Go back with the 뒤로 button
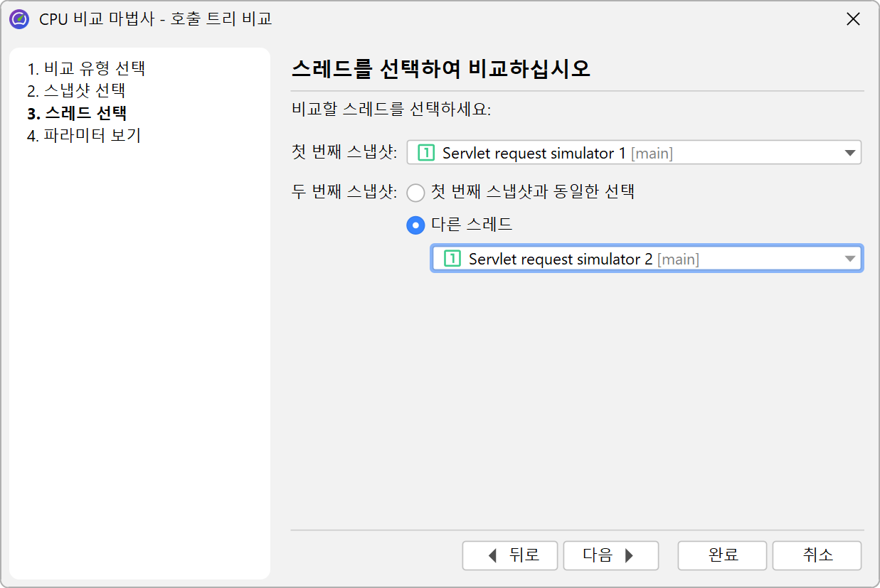 pyautogui.click(x=512, y=555)
